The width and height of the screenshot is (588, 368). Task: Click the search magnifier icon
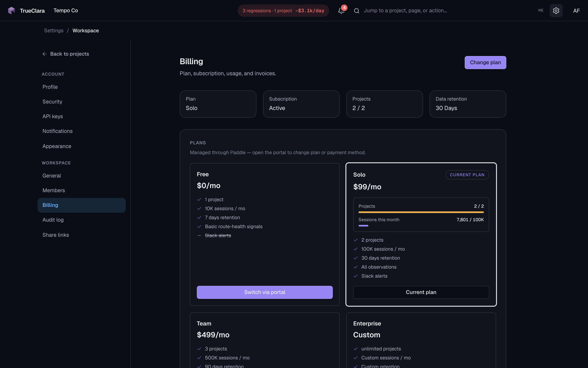pyautogui.click(x=356, y=11)
